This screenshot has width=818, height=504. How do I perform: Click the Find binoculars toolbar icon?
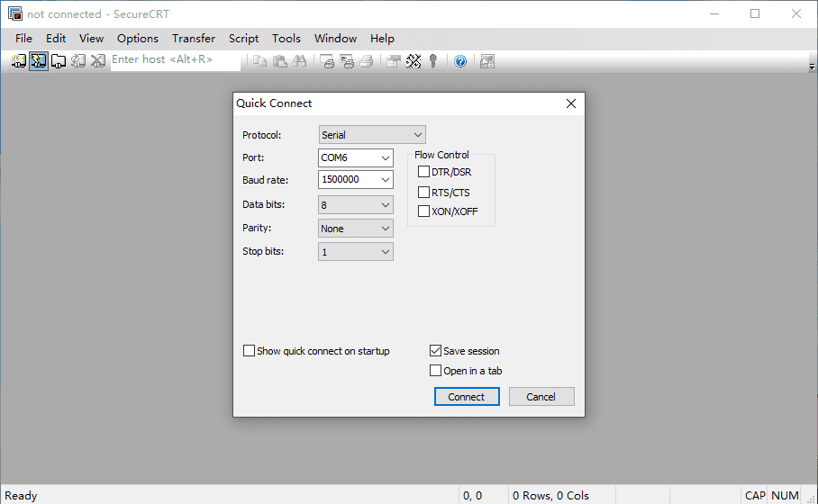pos(300,61)
